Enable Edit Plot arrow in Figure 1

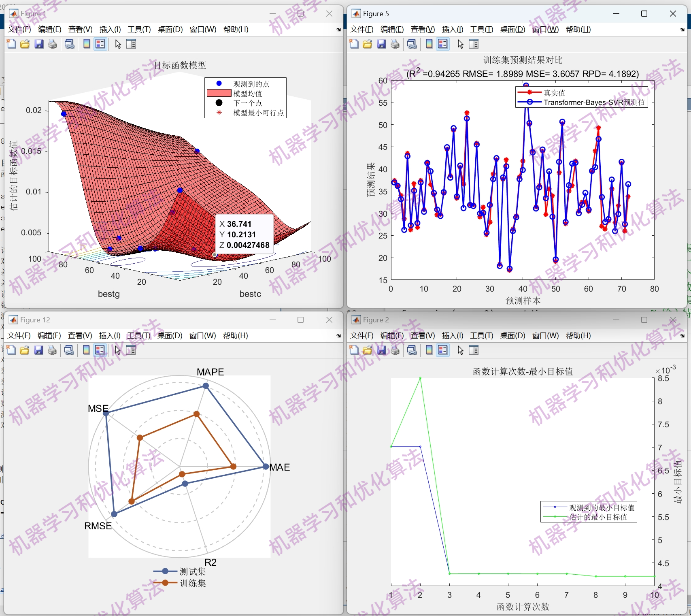[x=118, y=44]
